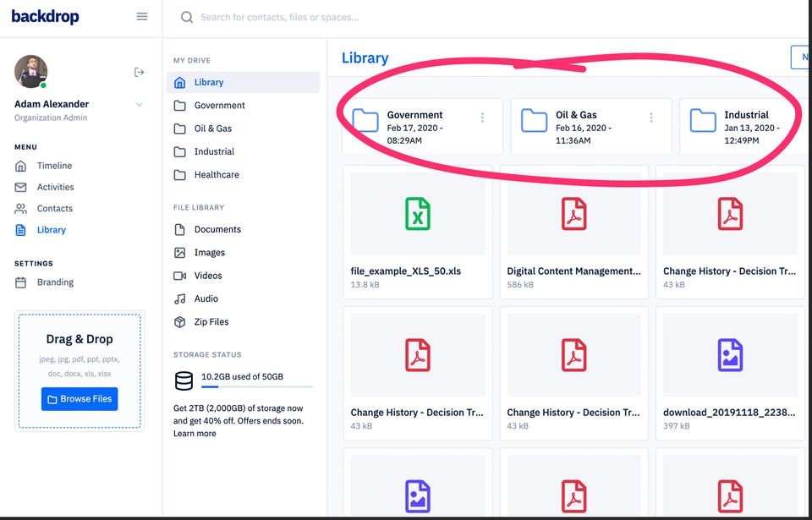This screenshot has width=812, height=520.
Task: Open the Industrial folder card
Action: point(743,126)
